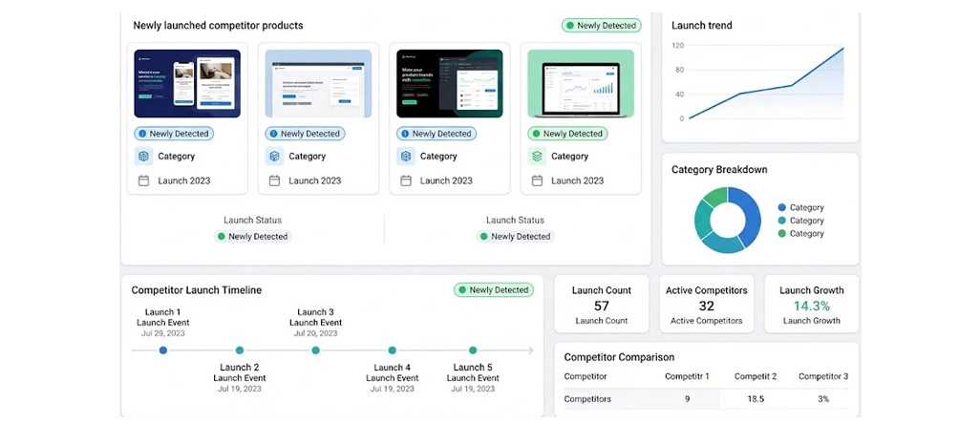Click the 'Jul 29, 2023' date under Launch 1

pyautogui.click(x=163, y=333)
